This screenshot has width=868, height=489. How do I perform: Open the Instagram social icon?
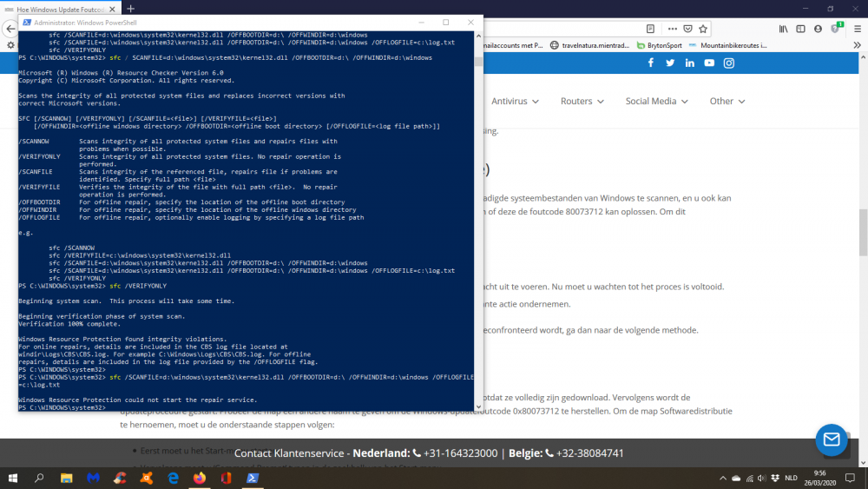click(x=729, y=63)
